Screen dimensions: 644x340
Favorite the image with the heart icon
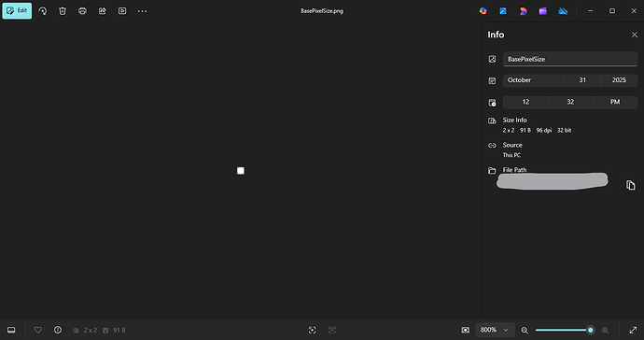[x=37, y=330]
